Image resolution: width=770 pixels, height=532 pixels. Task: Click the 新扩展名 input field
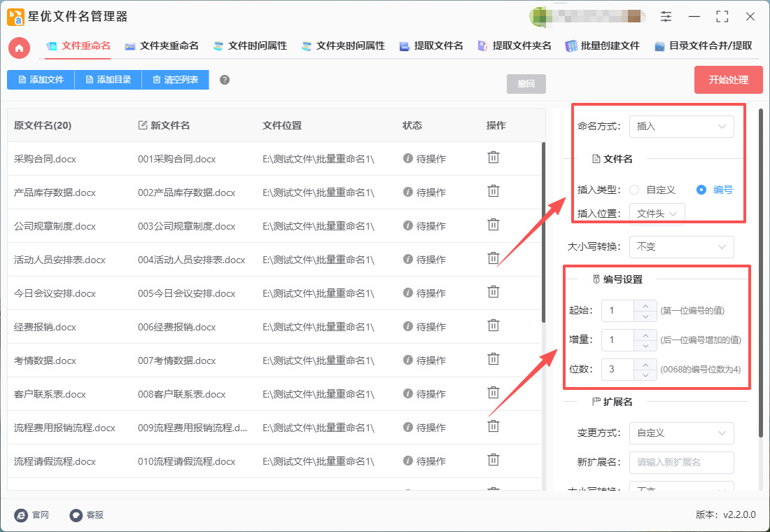[x=681, y=463]
